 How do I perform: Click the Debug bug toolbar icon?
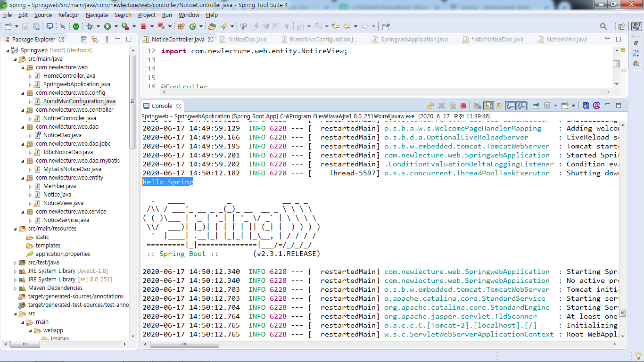90,26
